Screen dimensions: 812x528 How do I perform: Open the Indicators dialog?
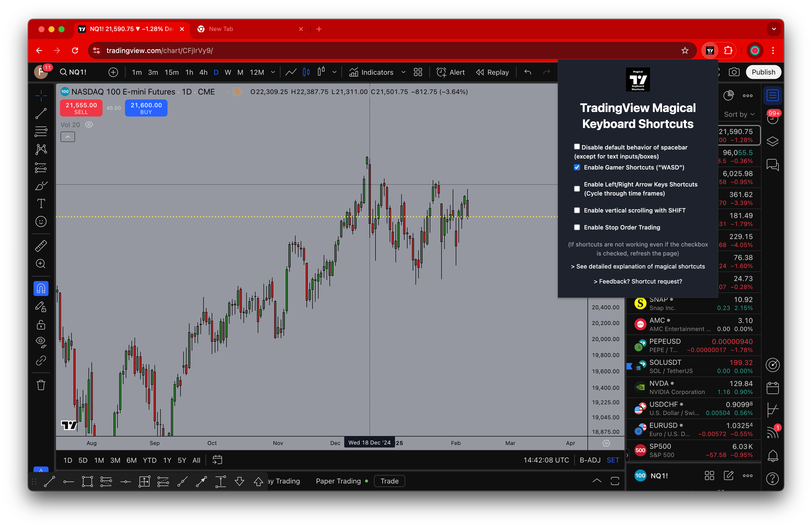point(371,72)
